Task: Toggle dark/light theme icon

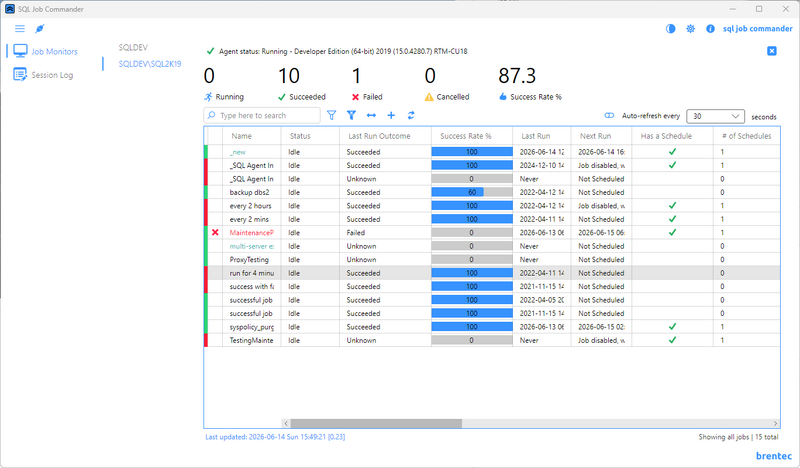Action: pos(670,29)
